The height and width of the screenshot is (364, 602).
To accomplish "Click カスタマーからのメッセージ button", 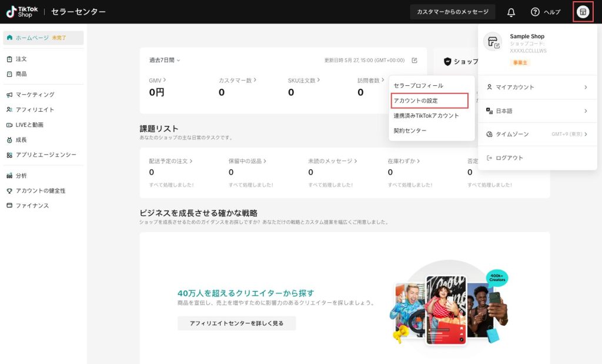I will [453, 12].
